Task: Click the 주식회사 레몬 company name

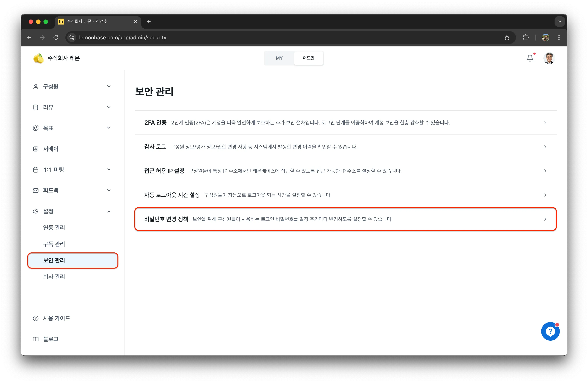Action: (x=64, y=58)
